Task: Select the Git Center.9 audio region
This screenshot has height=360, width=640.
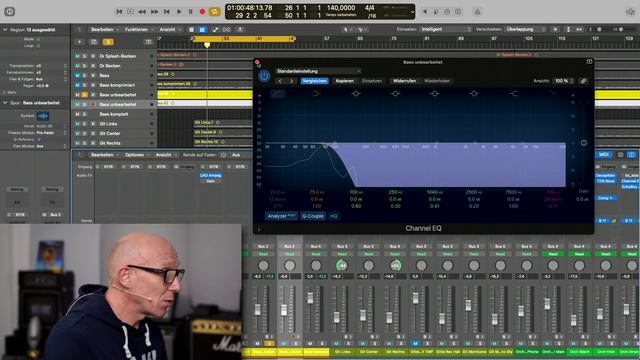Action: click(x=222, y=132)
